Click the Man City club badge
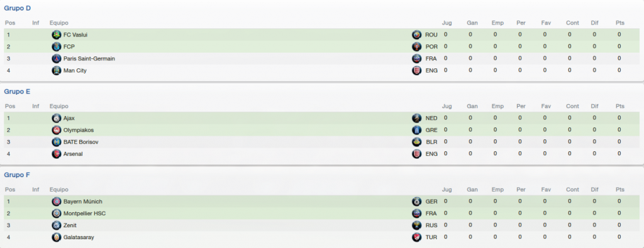Viewport: 644px width, 248px height. (56, 70)
